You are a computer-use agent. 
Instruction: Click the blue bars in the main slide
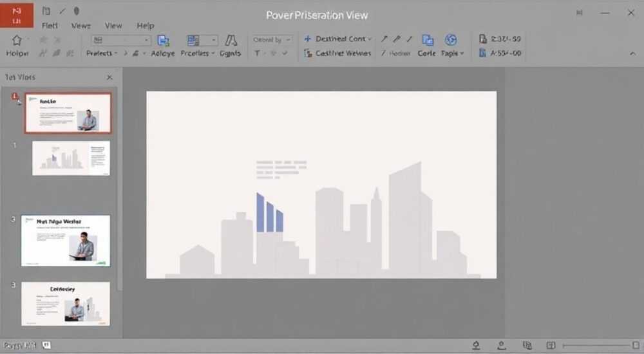tap(270, 213)
